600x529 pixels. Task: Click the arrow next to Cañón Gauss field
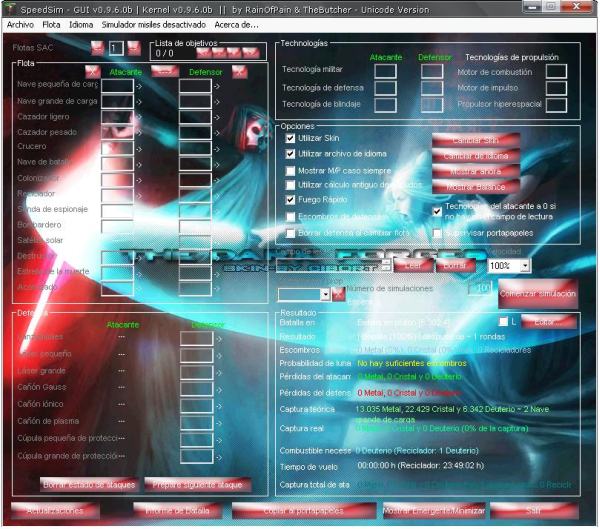point(219,390)
